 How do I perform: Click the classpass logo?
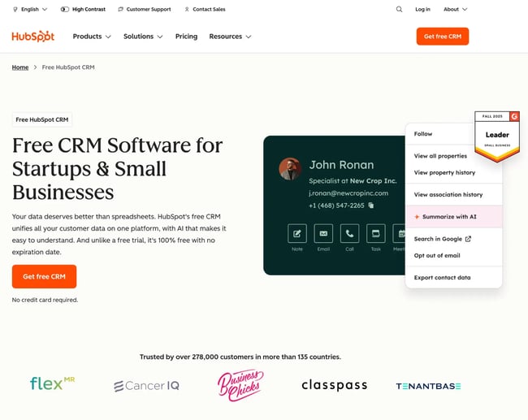335,385
